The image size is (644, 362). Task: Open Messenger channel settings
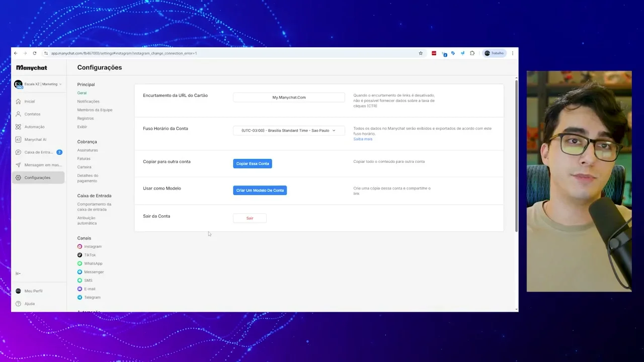91,272
